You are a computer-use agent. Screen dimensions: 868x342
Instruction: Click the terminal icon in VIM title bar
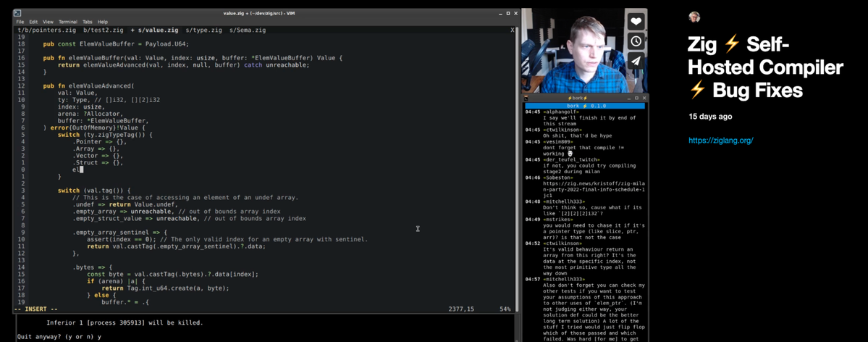click(17, 13)
